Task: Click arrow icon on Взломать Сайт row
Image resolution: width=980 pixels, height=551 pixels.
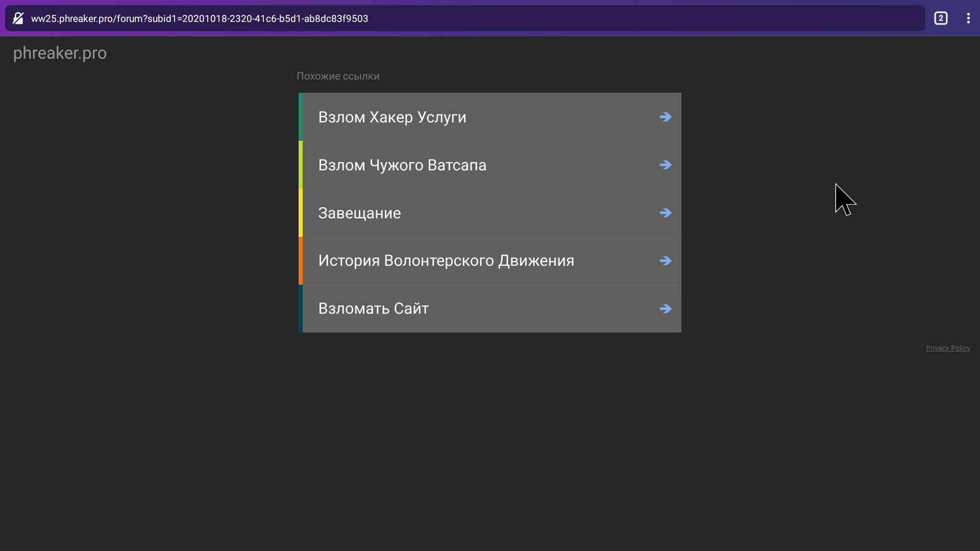Action: pyautogui.click(x=665, y=309)
